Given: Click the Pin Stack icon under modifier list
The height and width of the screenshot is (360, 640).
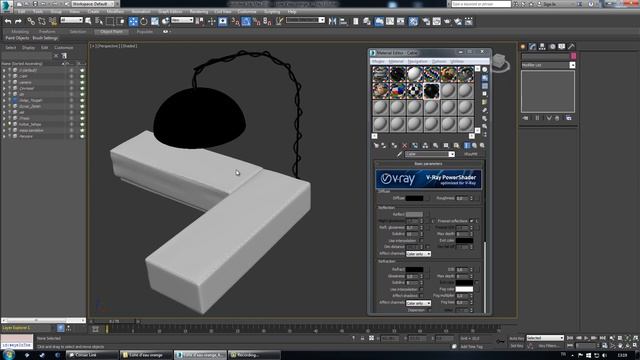Looking at the screenshot, I should [526, 118].
